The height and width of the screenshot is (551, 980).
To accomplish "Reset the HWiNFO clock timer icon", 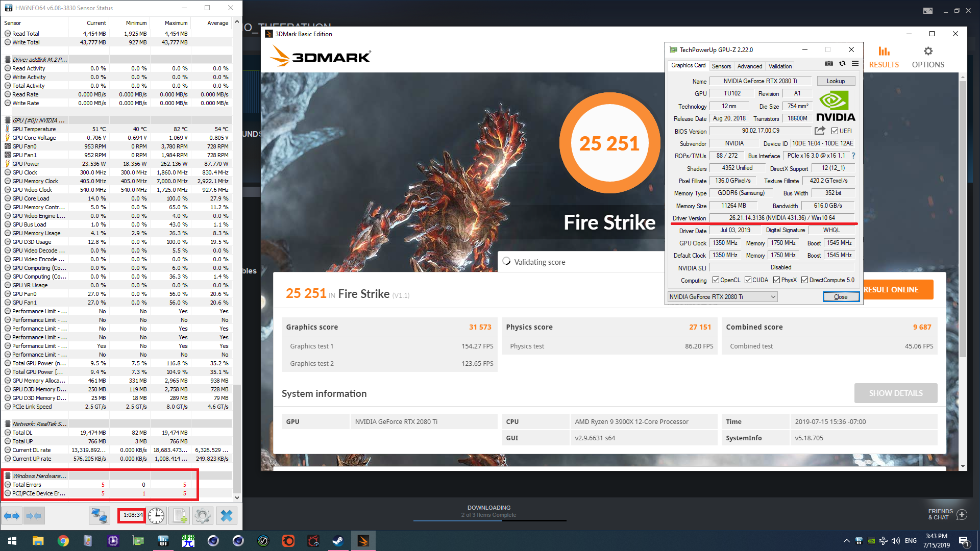I will coord(156,516).
